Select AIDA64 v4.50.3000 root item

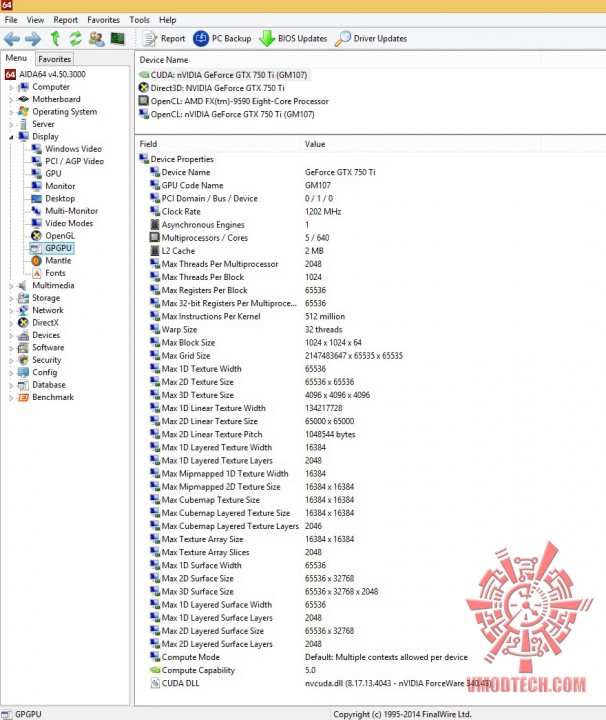click(45, 74)
